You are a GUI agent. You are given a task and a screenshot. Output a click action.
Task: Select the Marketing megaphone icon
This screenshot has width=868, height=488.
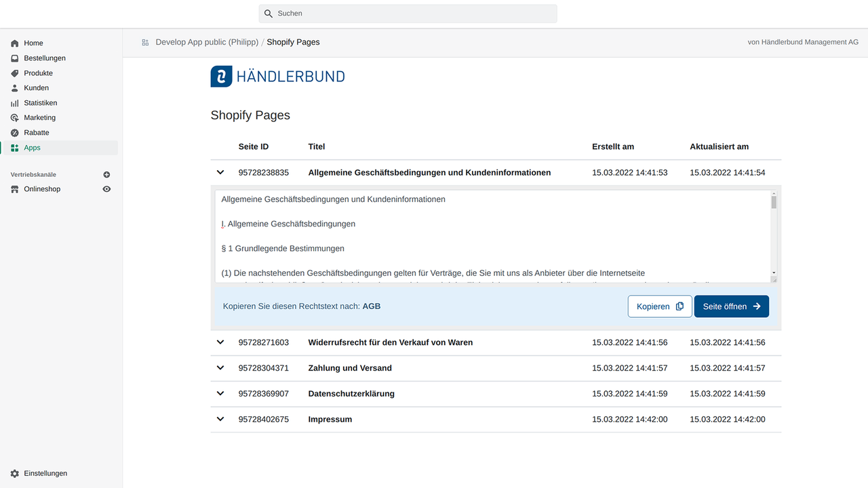click(x=14, y=117)
